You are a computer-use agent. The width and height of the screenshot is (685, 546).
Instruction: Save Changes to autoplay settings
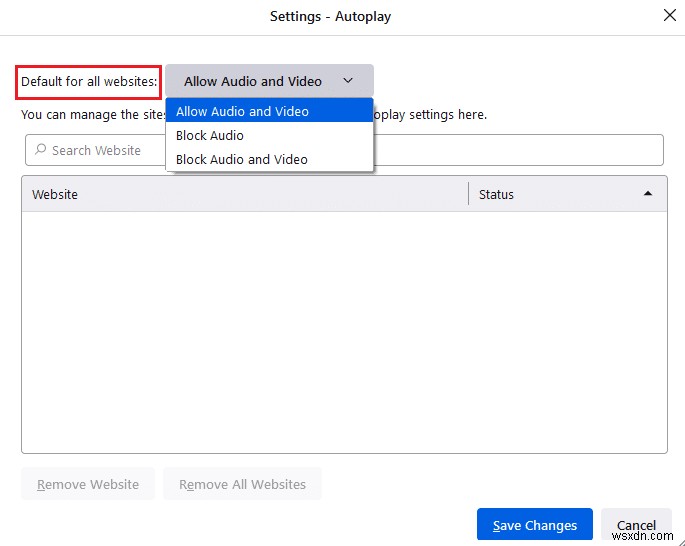click(535, 525)
